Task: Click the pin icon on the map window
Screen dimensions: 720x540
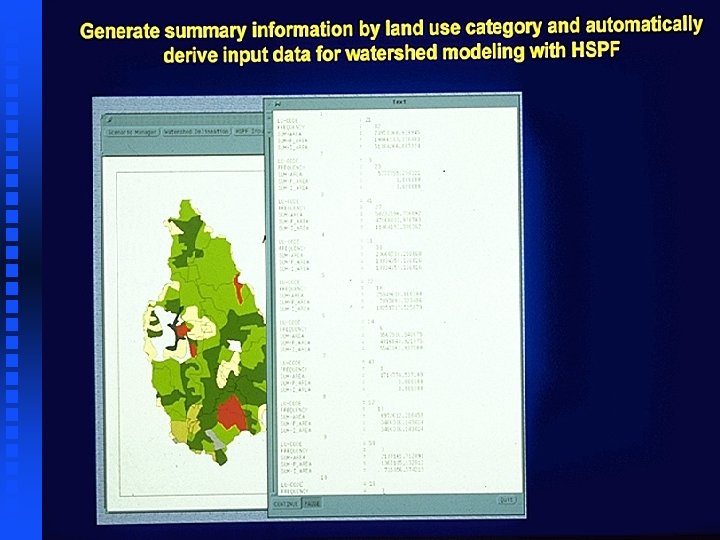Action: click(x=109, y=120)
